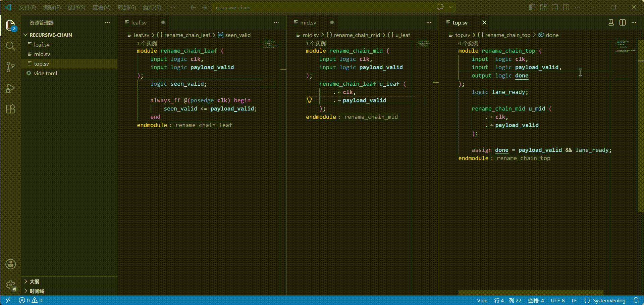Click breadcrumb done in top.sv
This screenshot has width=644, height=305.
click(552, 35)
